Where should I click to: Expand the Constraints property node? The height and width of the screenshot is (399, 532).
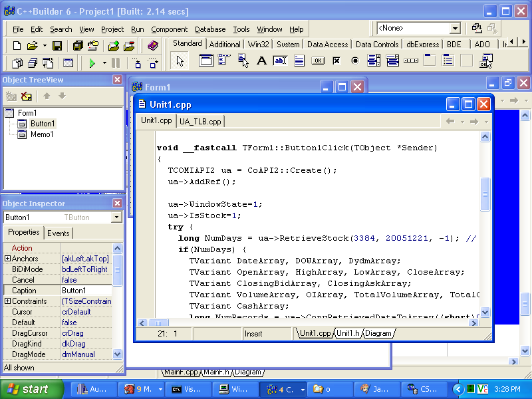pyautogui.click(x=8, y=301)
